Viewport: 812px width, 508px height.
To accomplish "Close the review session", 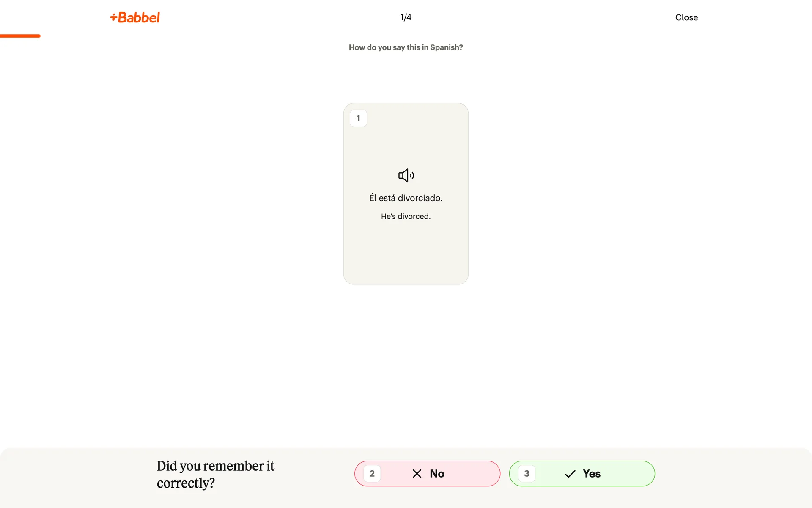I will click(x=686, y=17).
